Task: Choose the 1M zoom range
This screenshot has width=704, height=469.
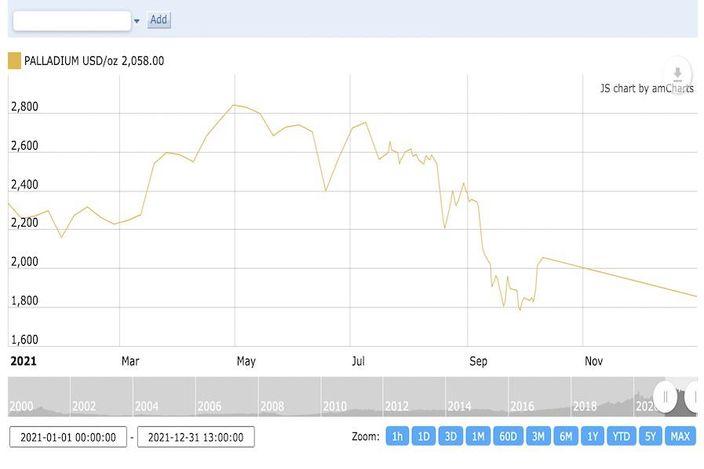Action: click(x=478, y=437)
